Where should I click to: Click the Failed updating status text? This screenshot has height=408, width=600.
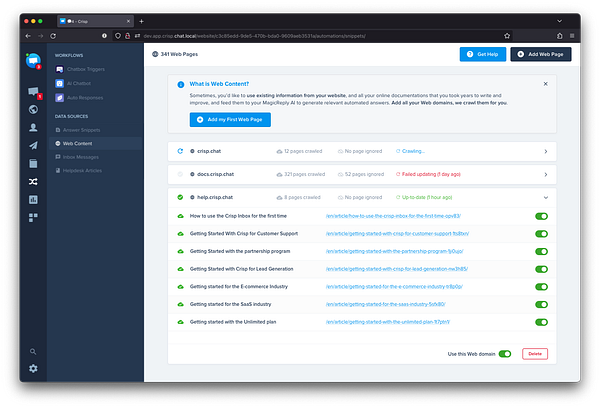coord(431,175)
